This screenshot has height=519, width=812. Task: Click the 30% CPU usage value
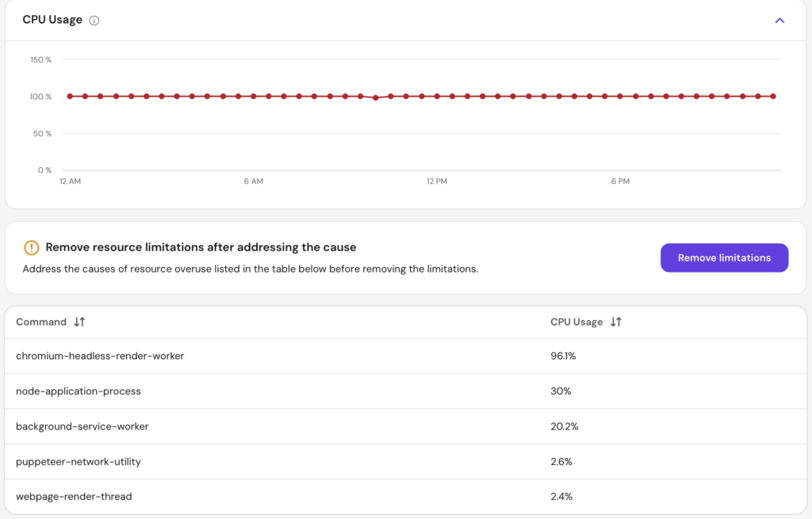[x=561, y=391]
